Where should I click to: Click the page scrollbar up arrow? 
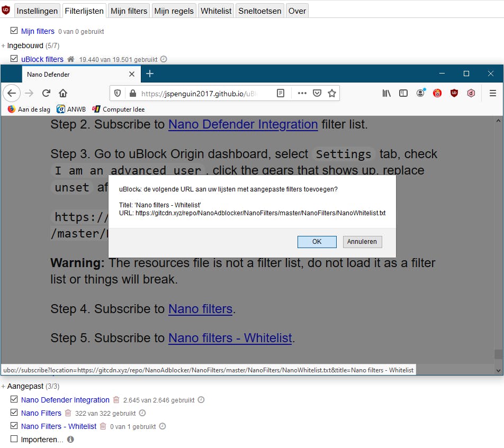[x=498, y=121]
